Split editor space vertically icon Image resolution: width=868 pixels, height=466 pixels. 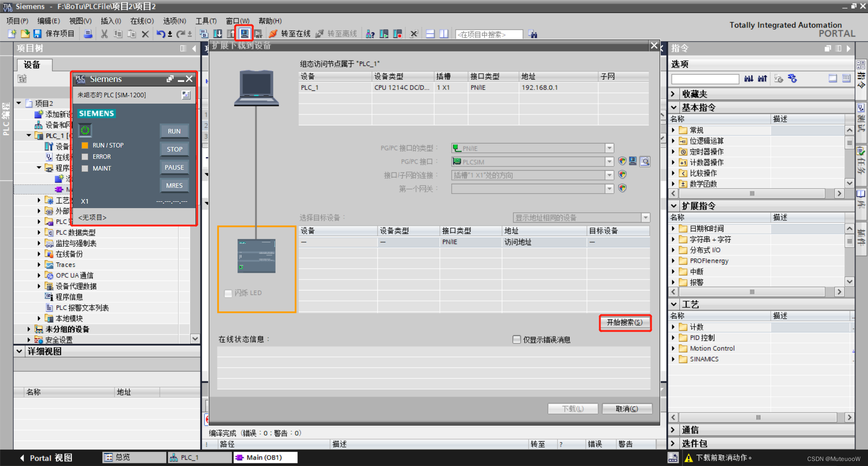[444, 34]
